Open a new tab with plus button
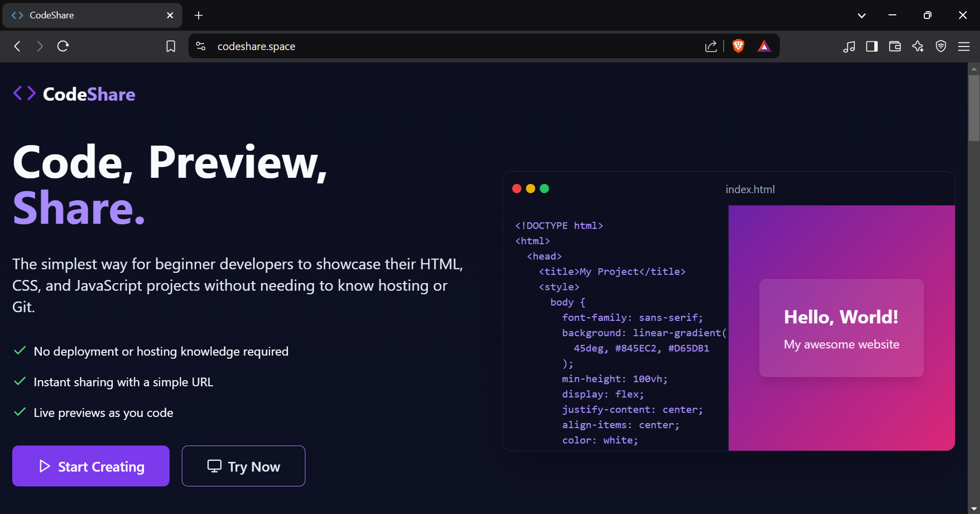The height and width of the screenshot is (514, 980). (199, 15)
